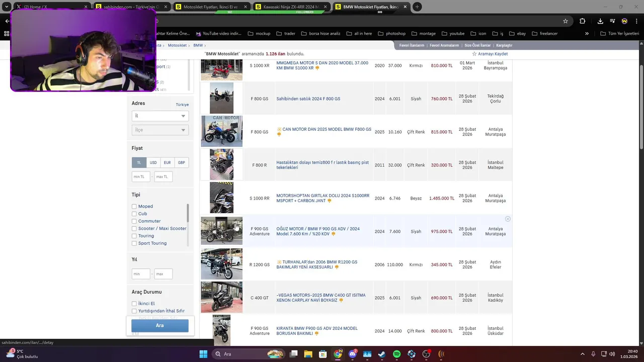
Task: Open Chrome apps grid icon in bookmarks bar
Action: tap(7, 34)
